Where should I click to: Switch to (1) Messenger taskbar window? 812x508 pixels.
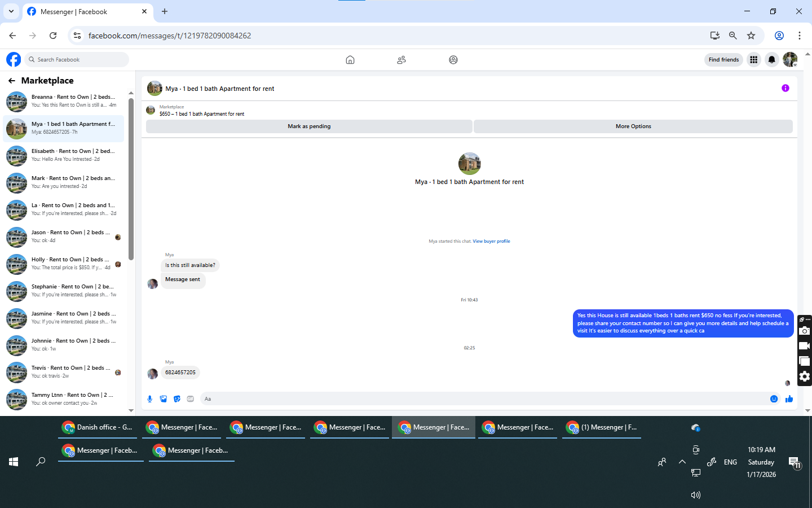[602, 427]
